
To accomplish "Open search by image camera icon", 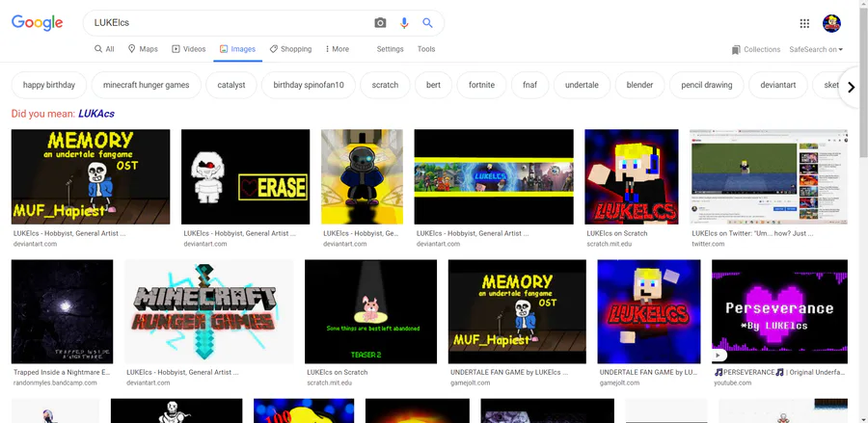I will click(380, 23).
